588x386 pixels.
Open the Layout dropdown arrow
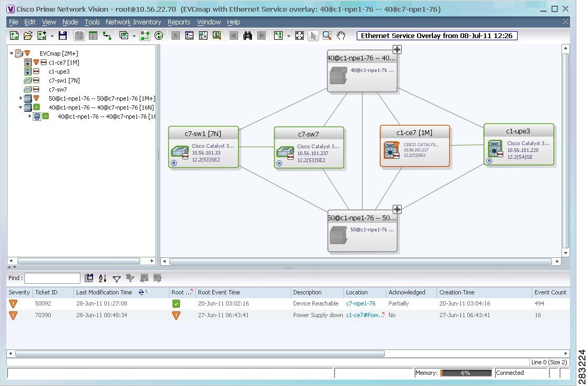[x=288, y=36]
